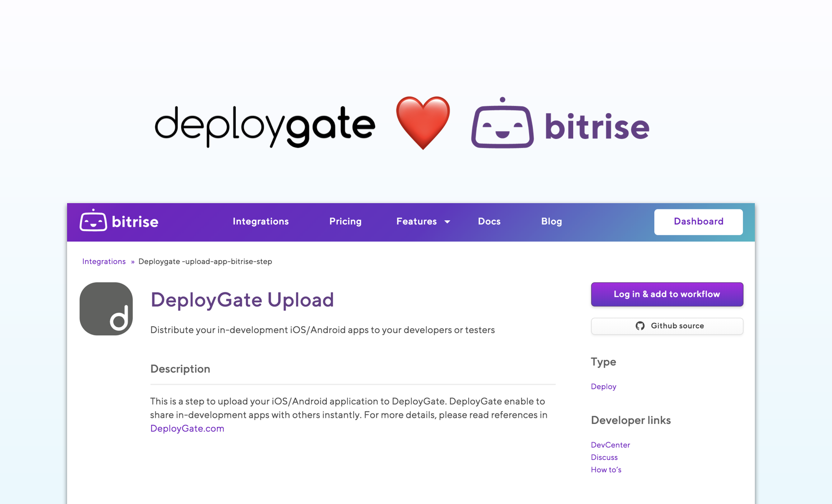Open the Discuss link

(604, 458)
